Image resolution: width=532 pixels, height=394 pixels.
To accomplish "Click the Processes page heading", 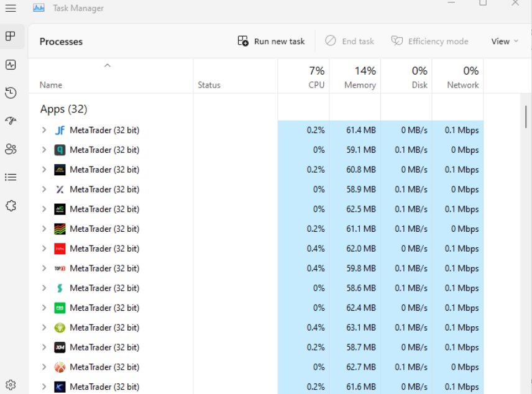I will (61, 42).
